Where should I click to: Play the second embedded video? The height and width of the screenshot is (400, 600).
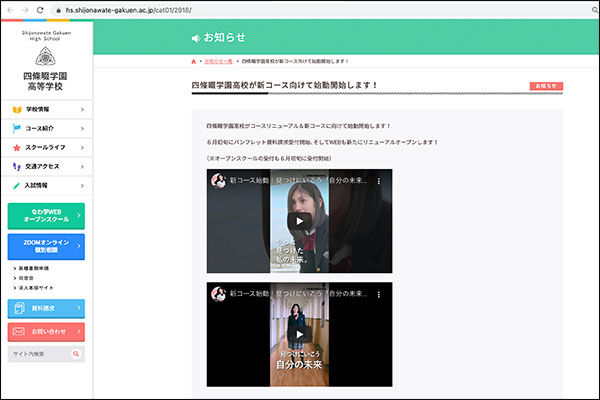click(x=299, y=335)
